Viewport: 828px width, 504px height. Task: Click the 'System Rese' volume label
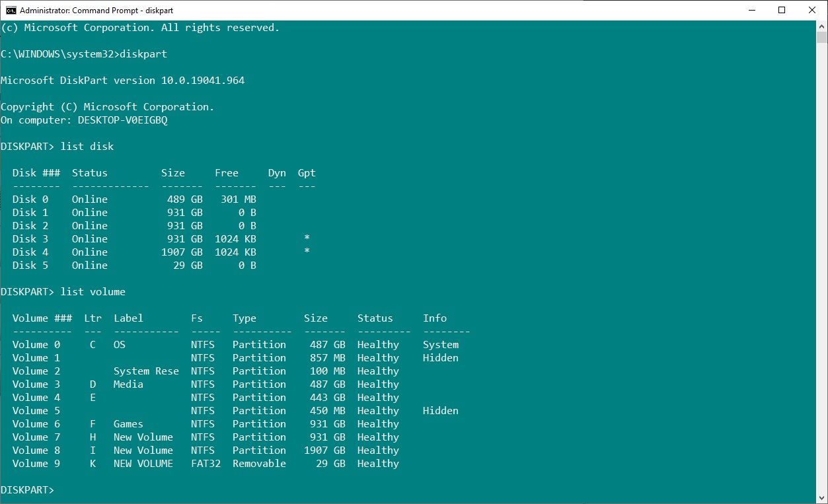coord(146,371)
